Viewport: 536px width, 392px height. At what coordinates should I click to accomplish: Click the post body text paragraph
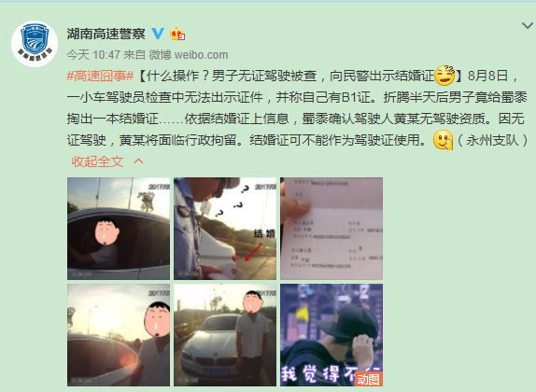(x=297, y=107)
